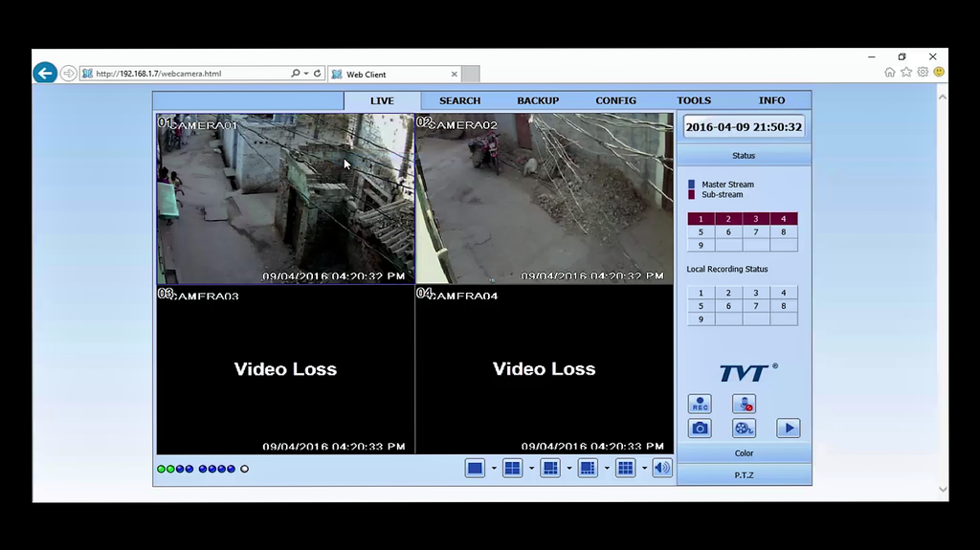The image size is (980, 550).
Task: Click the microphone talk icon
Action: point(744,404)
